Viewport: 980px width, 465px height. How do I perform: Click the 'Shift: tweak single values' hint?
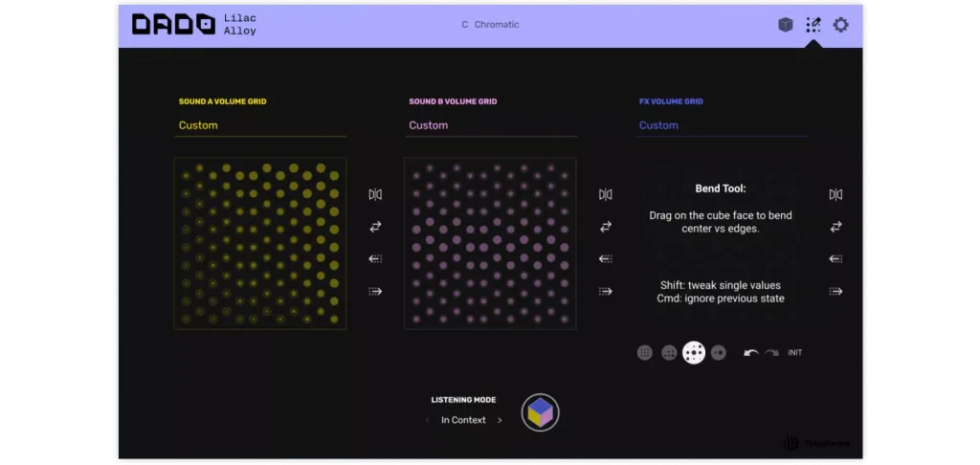tap(721, 285)
